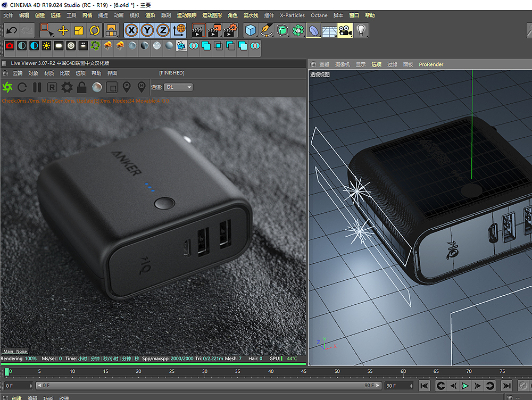The image size is (532, 400).
Task: Click the start frame 0 F field
Action: tap(19, 386)
